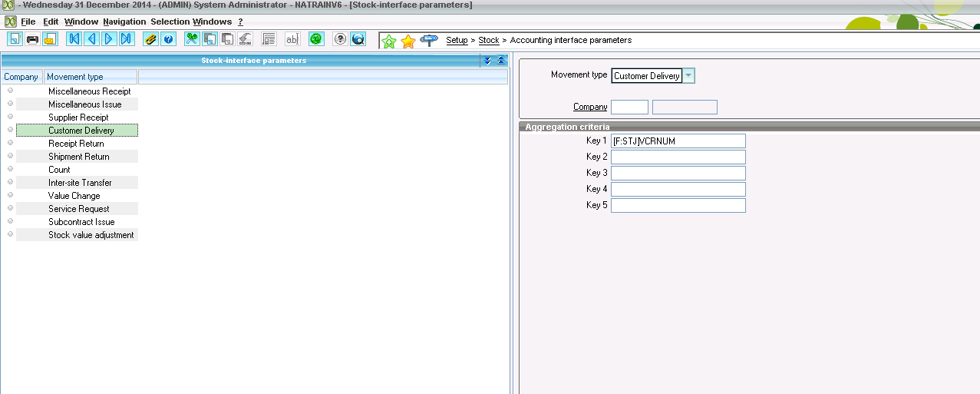Select the Service Request row
The image size is (980, 394).
77,209
